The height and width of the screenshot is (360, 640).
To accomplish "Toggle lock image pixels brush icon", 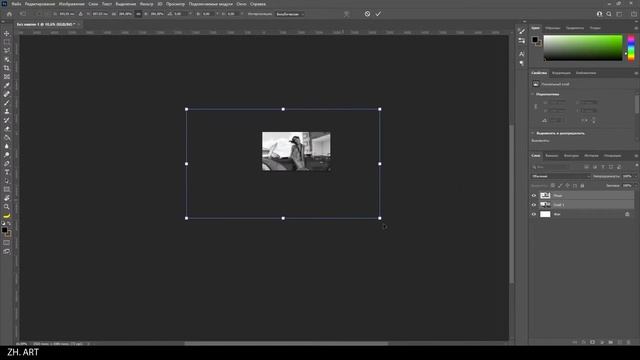I will 560,186.
